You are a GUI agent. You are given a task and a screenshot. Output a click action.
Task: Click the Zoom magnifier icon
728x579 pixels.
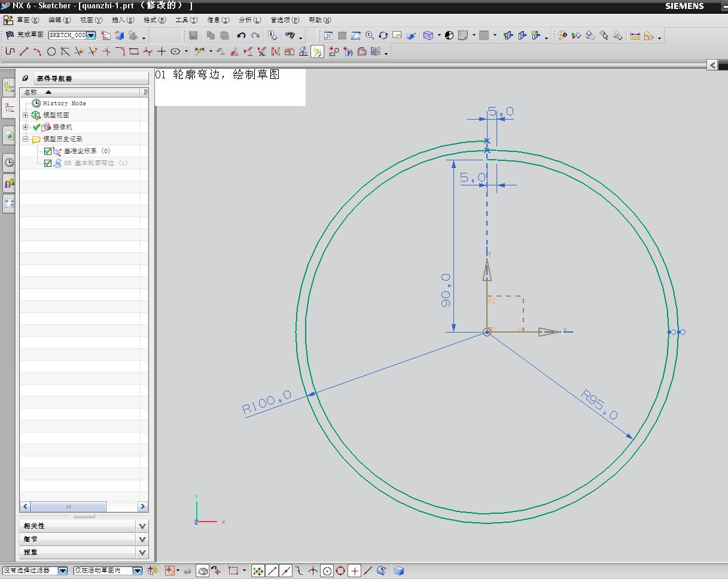370,36
